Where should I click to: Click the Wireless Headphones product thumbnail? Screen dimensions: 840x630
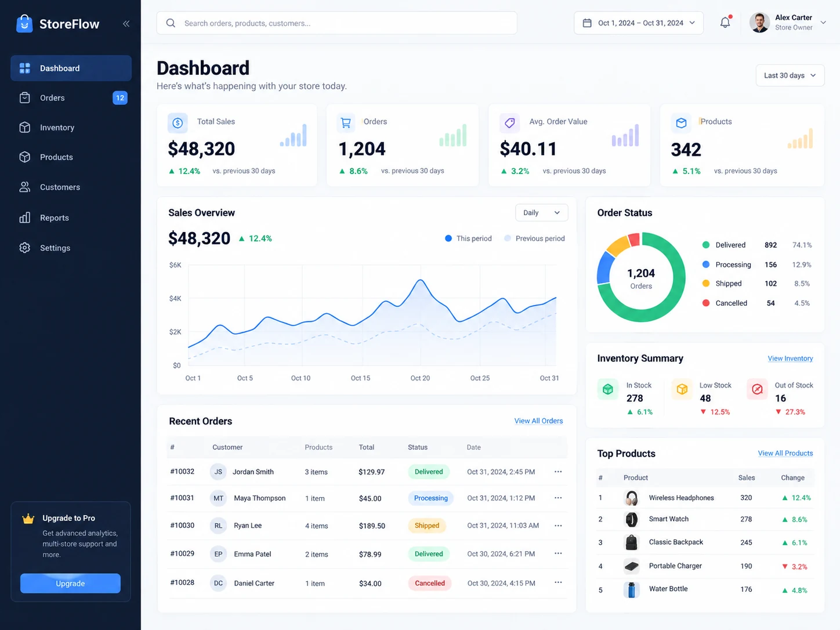pyautogui.click(x=632, y=498)
